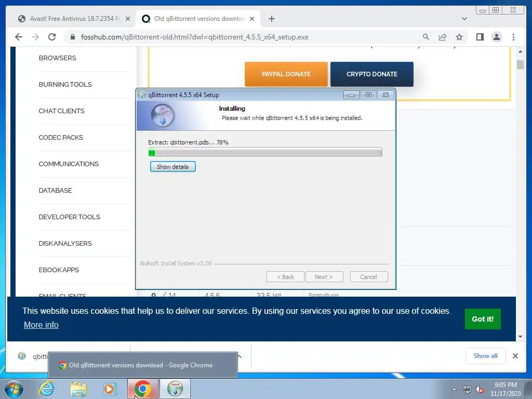This screenshot has width=532, height=399.
Task: Click the share page icon
Action: coord(443,37)
